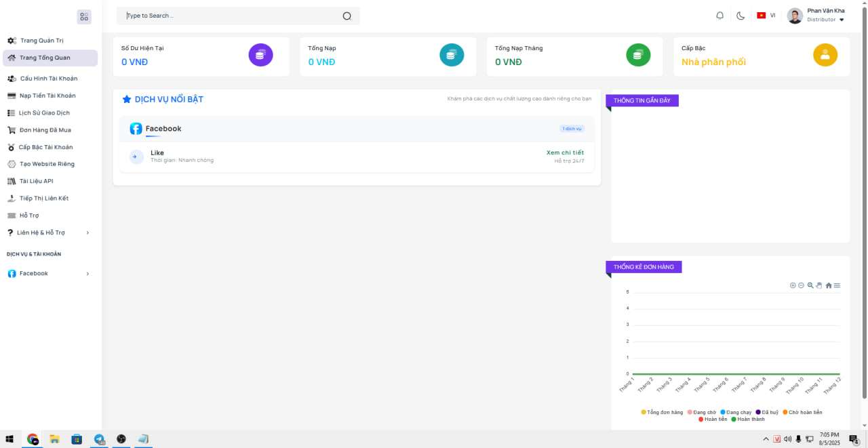Viewport: 868px width, 448px height.
Task: Collapse the sidebar with the grid icon
Action: tap(84, 17)
